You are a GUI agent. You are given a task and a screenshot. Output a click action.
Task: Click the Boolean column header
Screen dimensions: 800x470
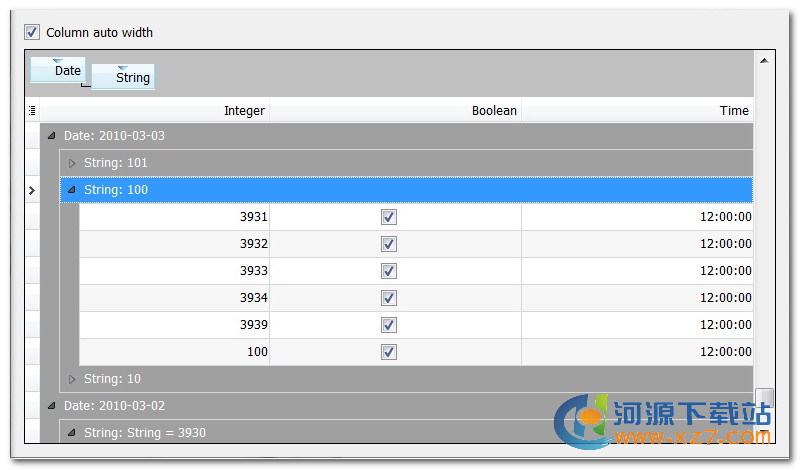396,111
